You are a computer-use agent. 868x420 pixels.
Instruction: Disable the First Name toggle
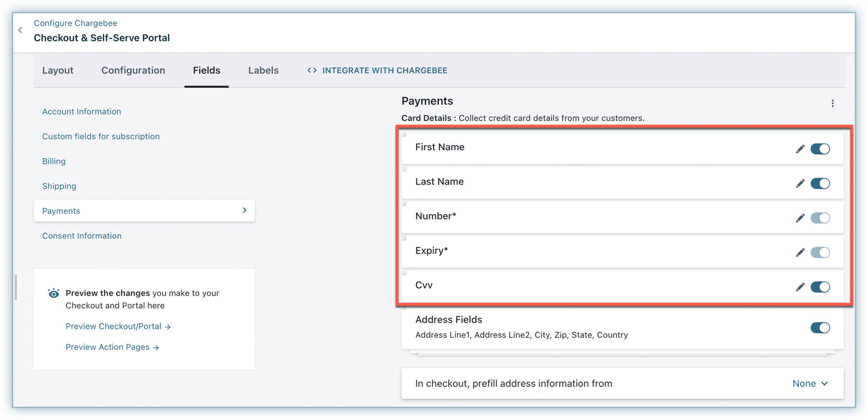click(x=820, y=149)
